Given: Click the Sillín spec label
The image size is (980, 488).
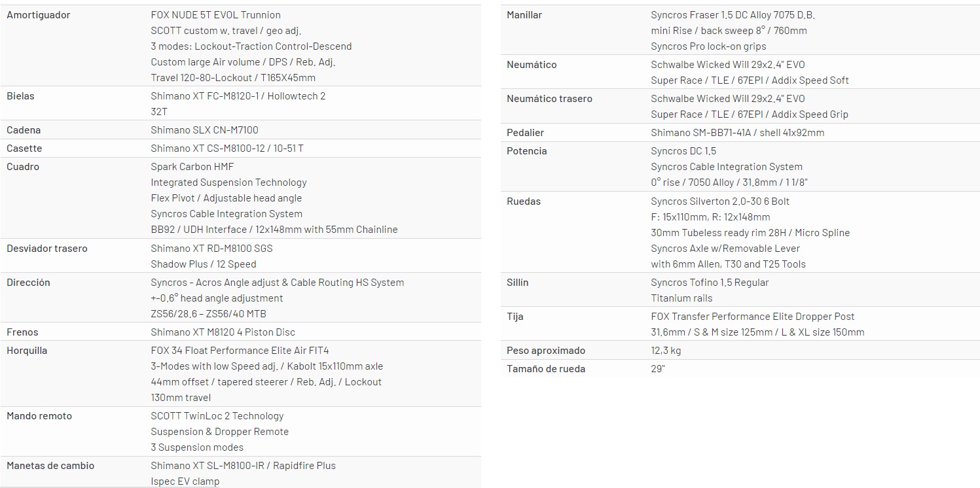Looking at the screenshot, I should coord(517,283).
